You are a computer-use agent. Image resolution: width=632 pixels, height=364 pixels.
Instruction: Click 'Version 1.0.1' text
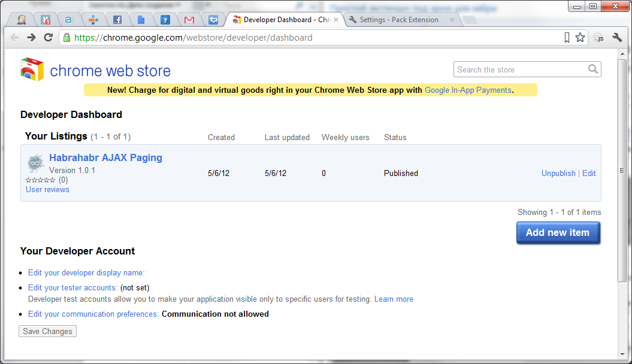click(x=72, y=170)
